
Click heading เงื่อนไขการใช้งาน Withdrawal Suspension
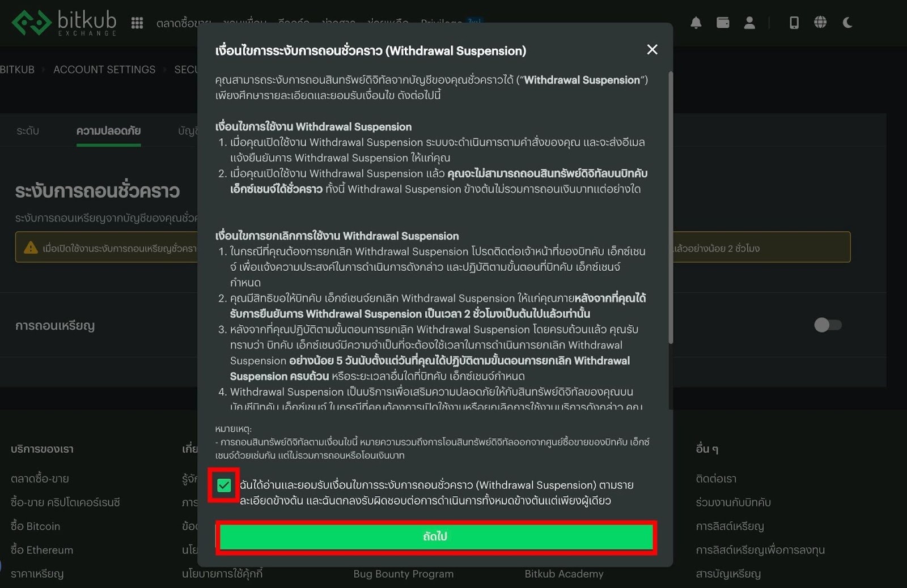(x=313, y=126)
